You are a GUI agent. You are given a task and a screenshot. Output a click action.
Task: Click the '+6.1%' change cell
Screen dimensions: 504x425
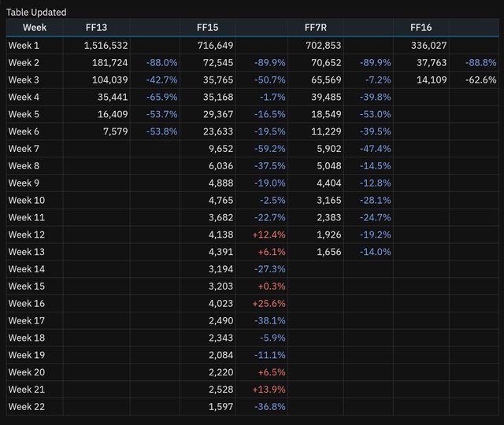(272, 252)
